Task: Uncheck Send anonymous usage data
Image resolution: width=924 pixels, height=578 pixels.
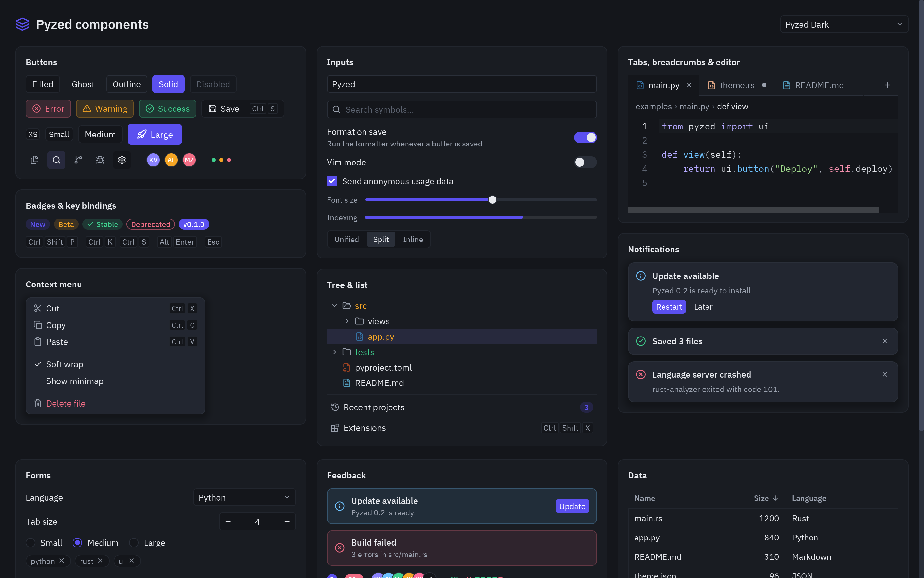Action: click(x=332, y=181)
